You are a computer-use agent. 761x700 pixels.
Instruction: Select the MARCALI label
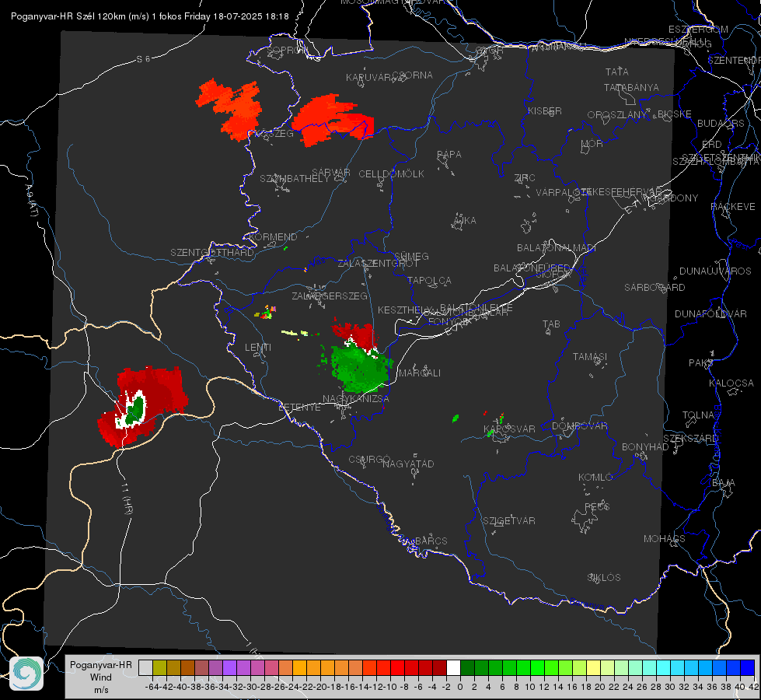point(420,373)
